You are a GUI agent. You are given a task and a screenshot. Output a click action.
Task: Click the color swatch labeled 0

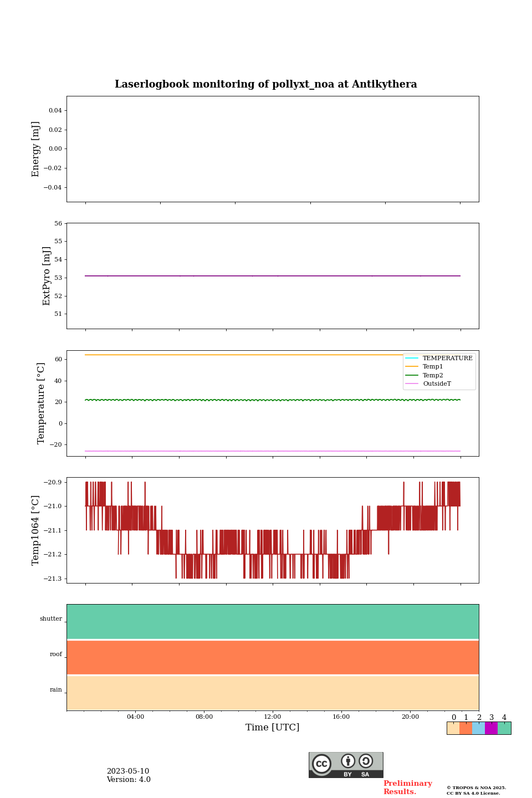[x=453, y=728]
